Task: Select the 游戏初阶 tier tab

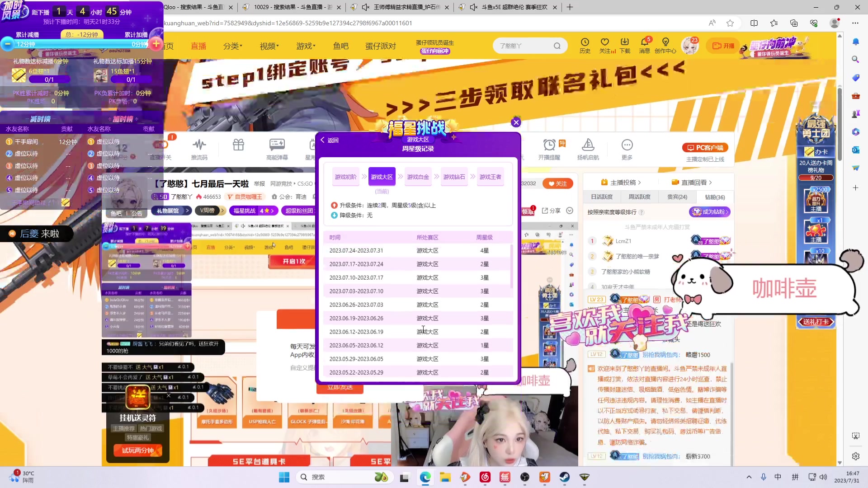Action: click(345, 177)
